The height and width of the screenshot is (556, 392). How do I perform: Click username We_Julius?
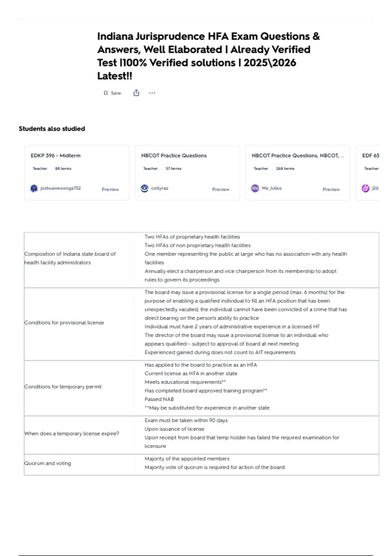[271, 188]
